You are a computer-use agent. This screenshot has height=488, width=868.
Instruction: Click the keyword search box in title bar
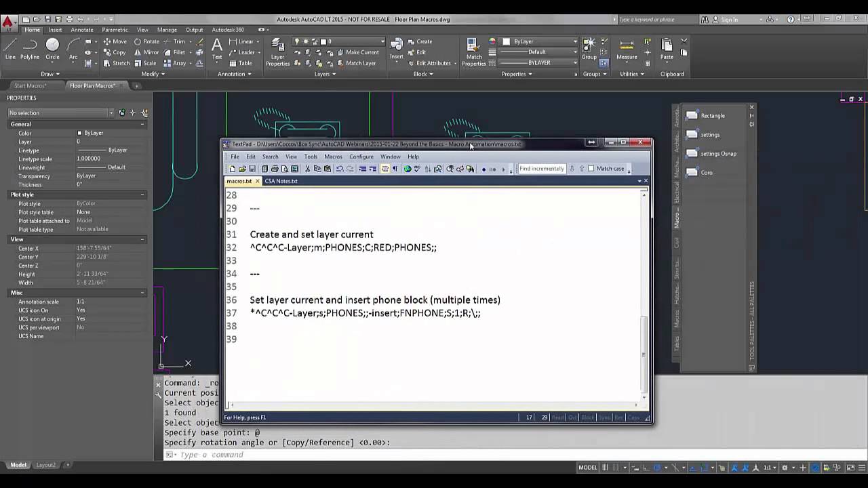coord(656,20)
